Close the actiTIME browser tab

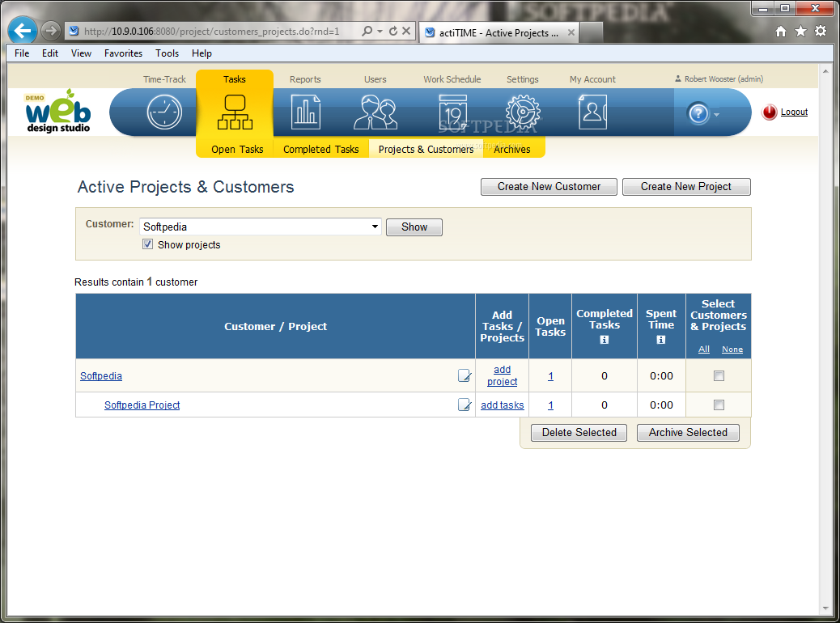571,32
